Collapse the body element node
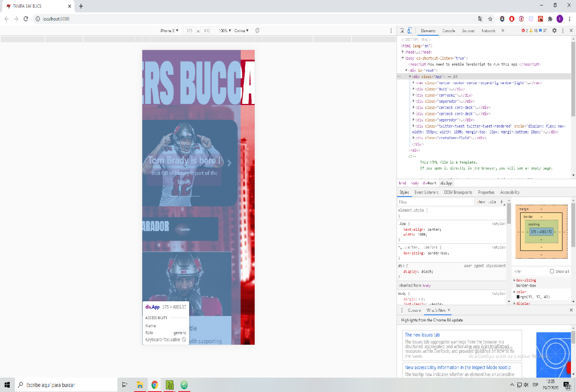Viewport: 576px width, 392px height. click(x=403, y=58)
